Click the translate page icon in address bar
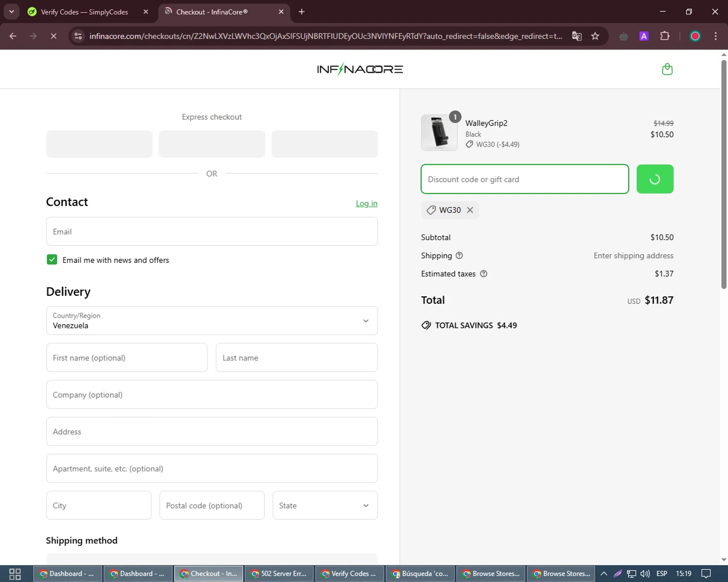The width and height of the screenshot is (728, 582). point(577,36)
